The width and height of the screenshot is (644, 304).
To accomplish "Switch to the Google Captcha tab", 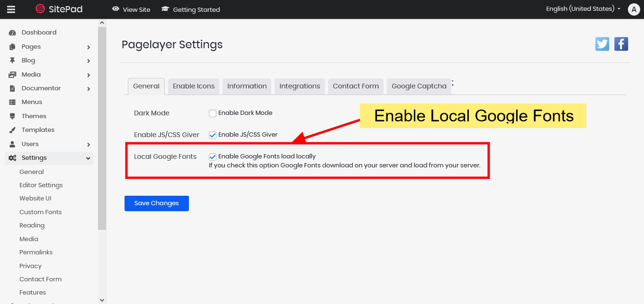I will [x=419, y=87].
